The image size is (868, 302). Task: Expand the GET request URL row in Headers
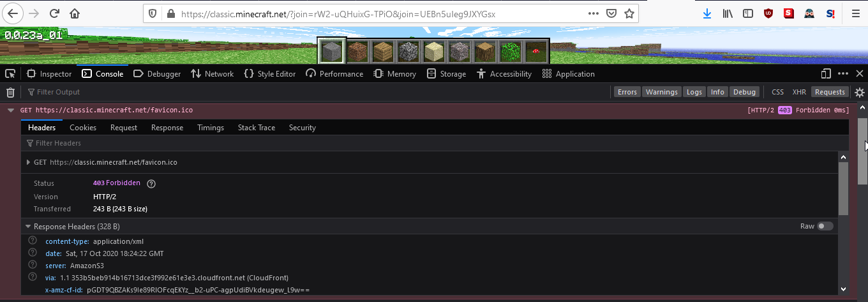tap(28, 162)
